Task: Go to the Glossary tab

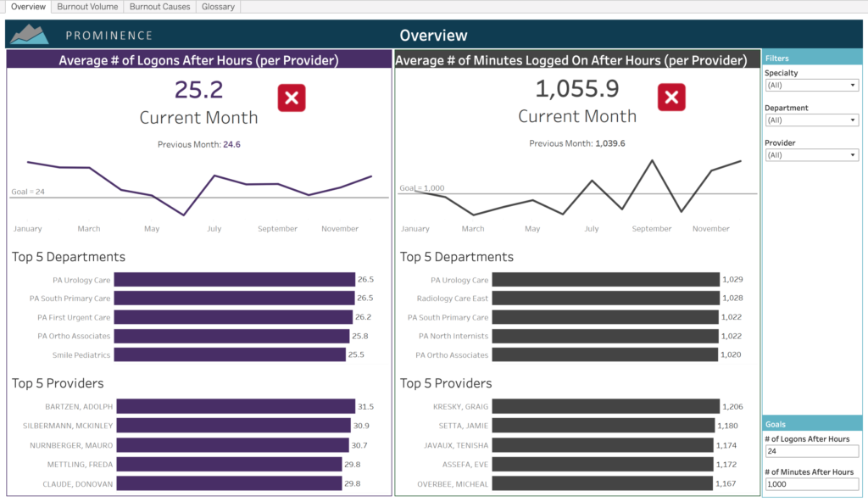Action: pyautogui.click(x=218, y=7)
